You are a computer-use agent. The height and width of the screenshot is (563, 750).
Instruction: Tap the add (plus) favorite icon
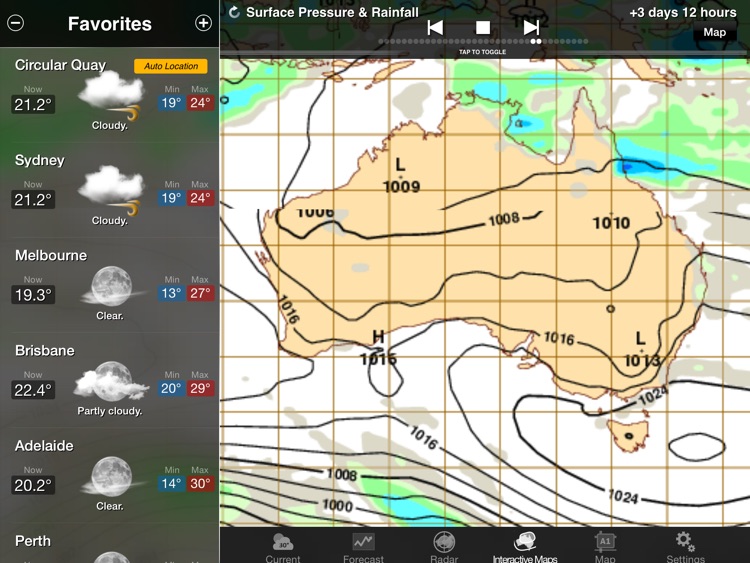(203, 23)
